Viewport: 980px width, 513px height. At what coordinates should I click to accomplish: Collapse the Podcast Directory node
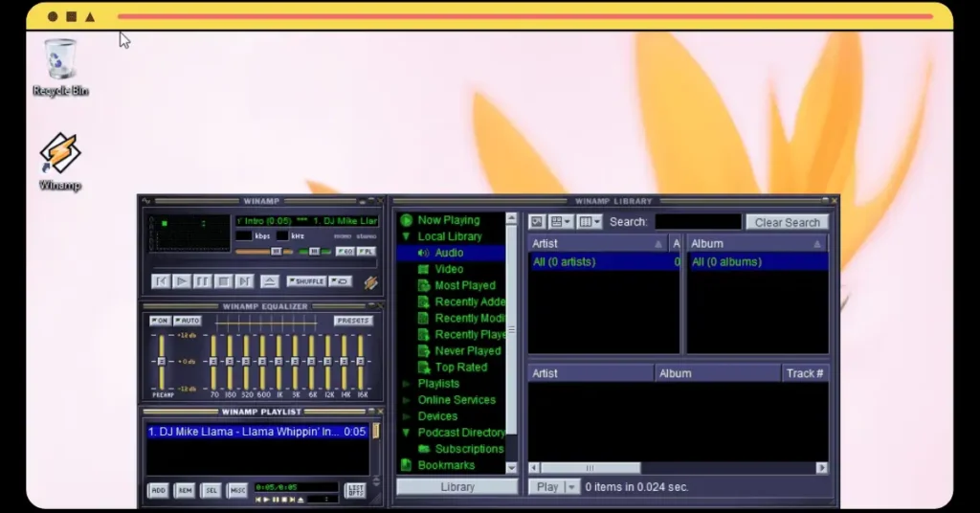406,433
